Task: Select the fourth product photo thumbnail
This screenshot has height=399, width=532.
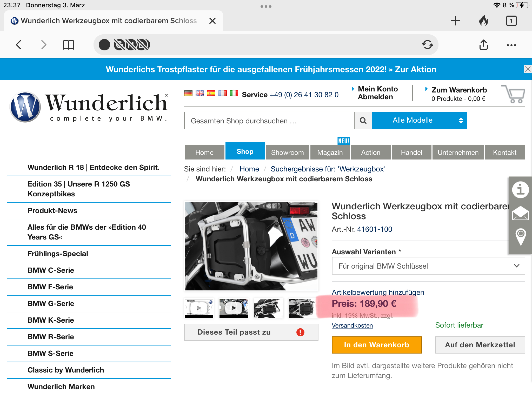Action: click(303, 308)
